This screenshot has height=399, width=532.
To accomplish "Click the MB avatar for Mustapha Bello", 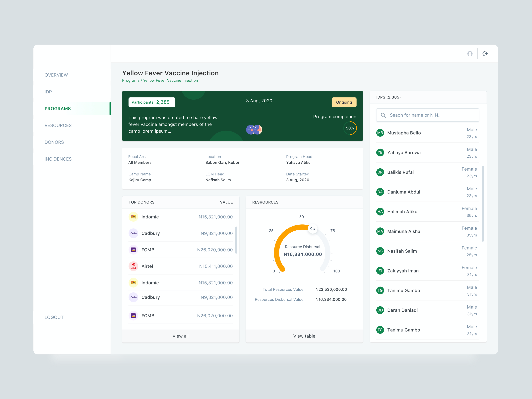I will point(380,133).
